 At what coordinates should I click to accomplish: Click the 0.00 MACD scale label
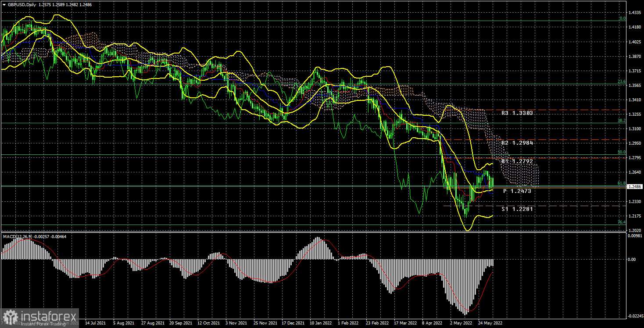point(632,259)
